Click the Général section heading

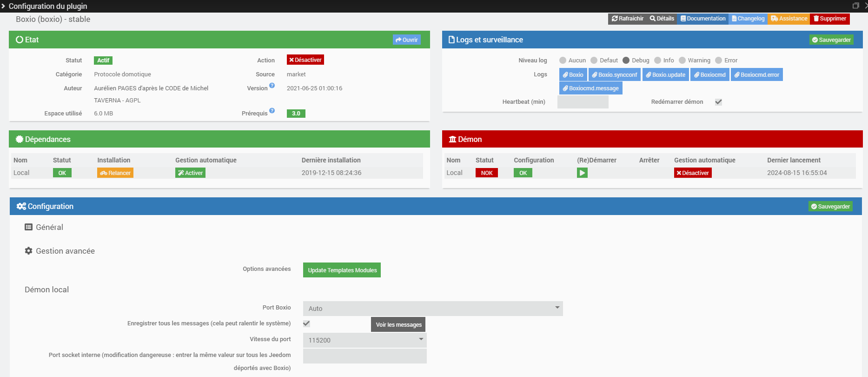coord(49,227)
